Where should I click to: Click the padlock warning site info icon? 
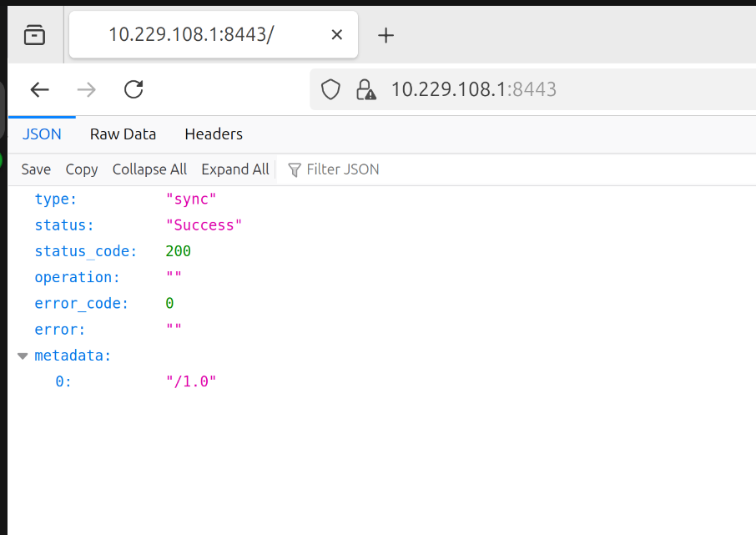tap(366, 89)
